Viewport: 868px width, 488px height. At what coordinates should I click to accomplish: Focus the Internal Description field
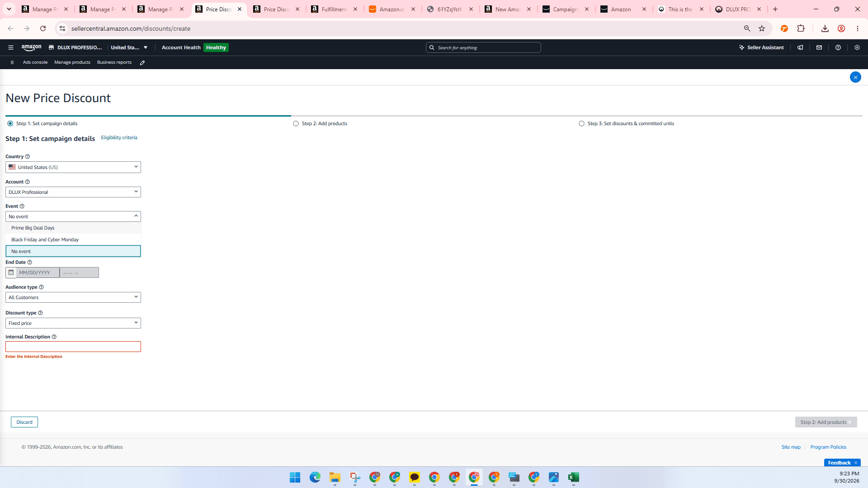click(x=73, y=347)
